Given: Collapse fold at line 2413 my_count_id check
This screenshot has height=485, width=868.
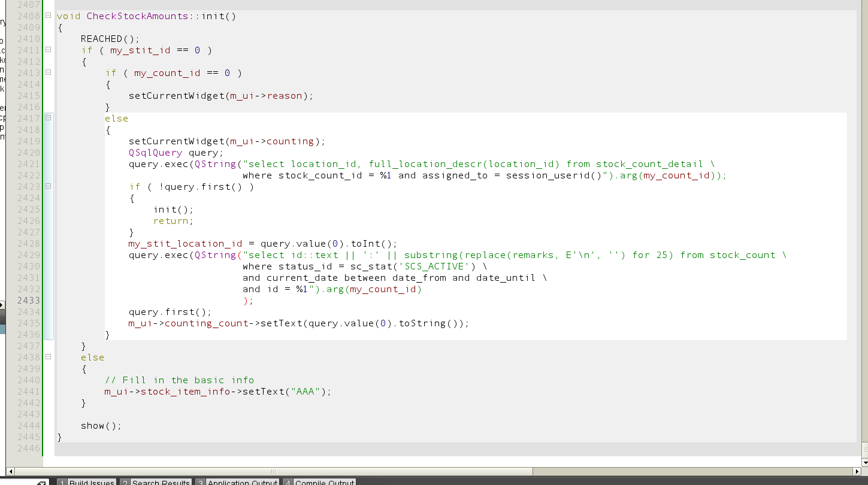Looking at the screenshot, I should pos(48,73).
